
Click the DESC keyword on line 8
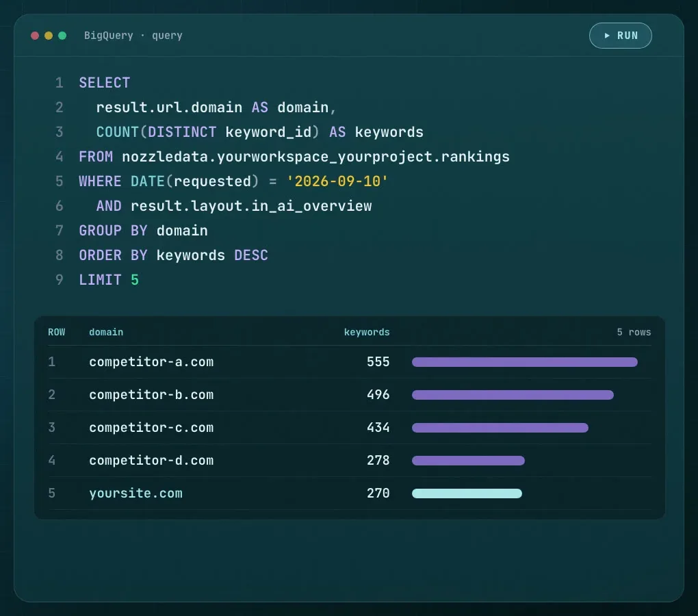pos(251,255)
